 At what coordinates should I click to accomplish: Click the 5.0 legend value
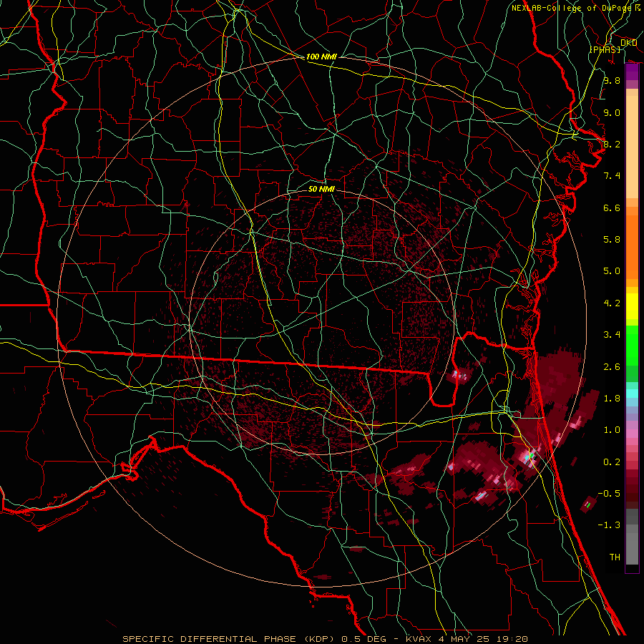[x=612, y=271]
